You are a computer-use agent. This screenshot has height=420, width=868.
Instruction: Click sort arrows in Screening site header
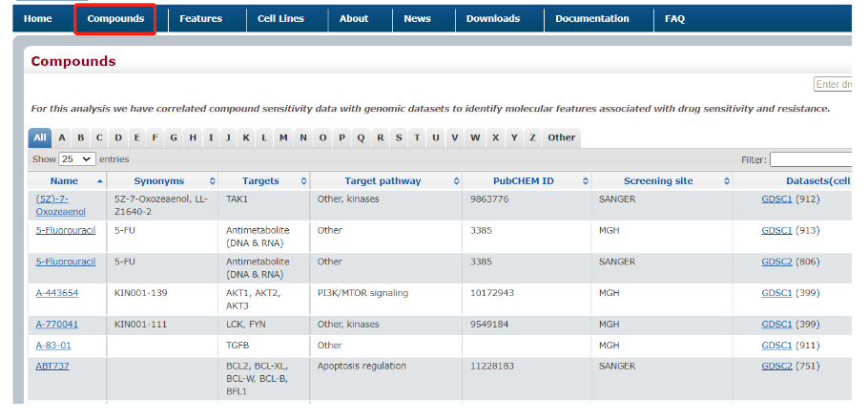(x=725, y=181)
